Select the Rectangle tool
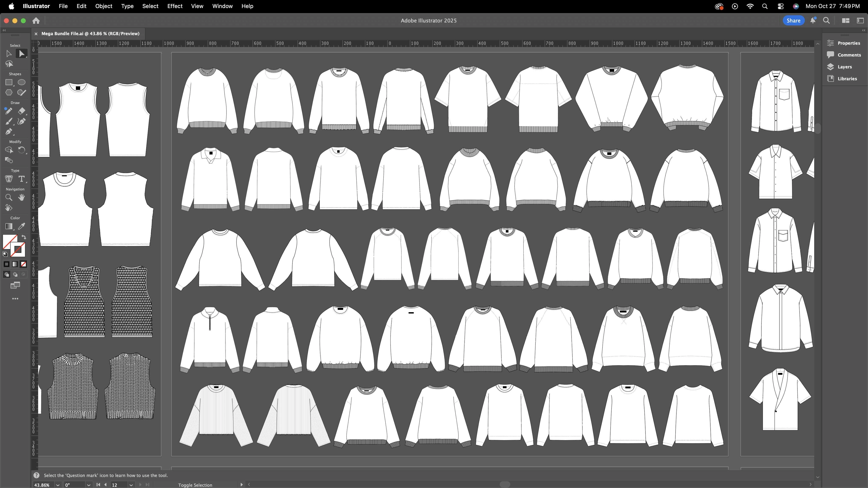The image size is (868, 488). [9, 82]
